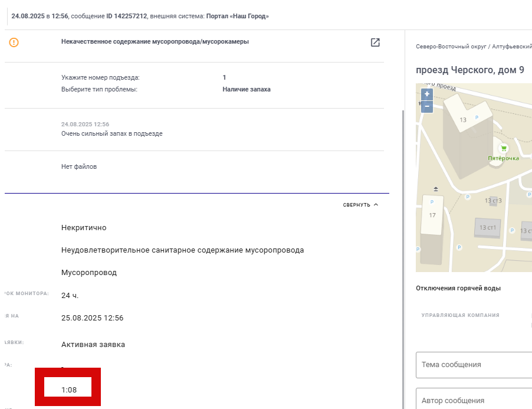The image size is (532, 409).
Task: Click the Тема сообщения input field
Action: (474, 365)
